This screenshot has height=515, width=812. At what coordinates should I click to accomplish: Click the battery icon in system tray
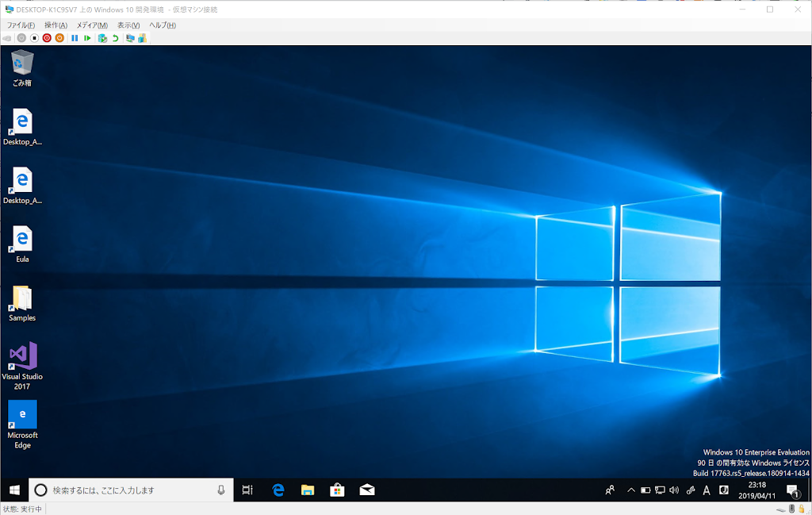(645, 490)
